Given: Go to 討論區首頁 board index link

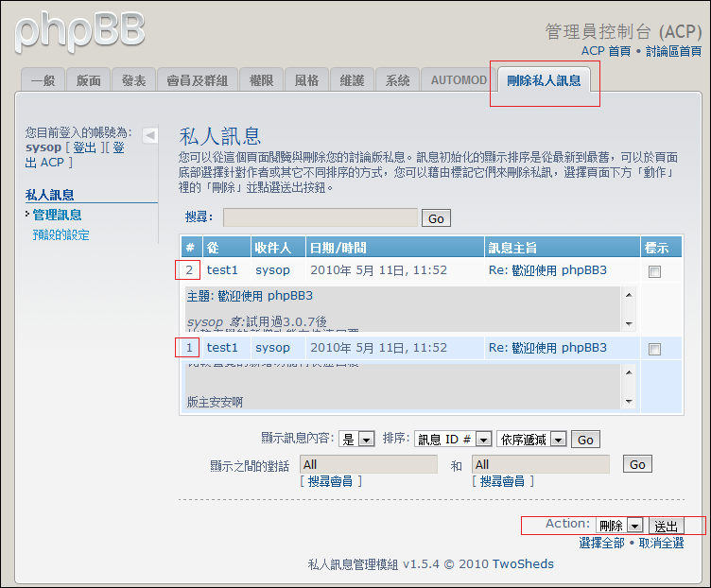Looking at the screenshot, I should (673, 51).
